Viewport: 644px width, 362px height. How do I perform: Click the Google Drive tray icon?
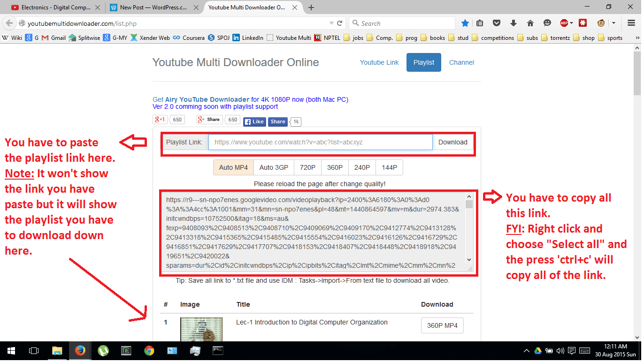click(538, 351)
